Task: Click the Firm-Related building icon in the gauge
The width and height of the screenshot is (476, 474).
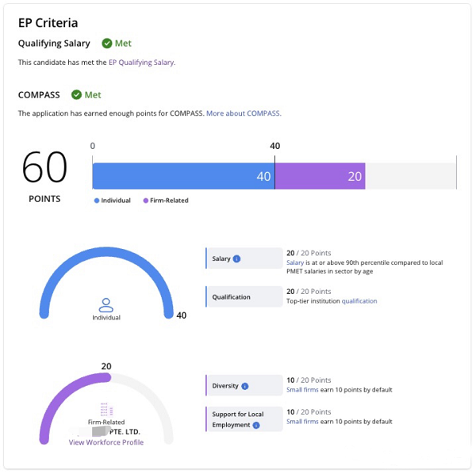Action: (106, 410)
